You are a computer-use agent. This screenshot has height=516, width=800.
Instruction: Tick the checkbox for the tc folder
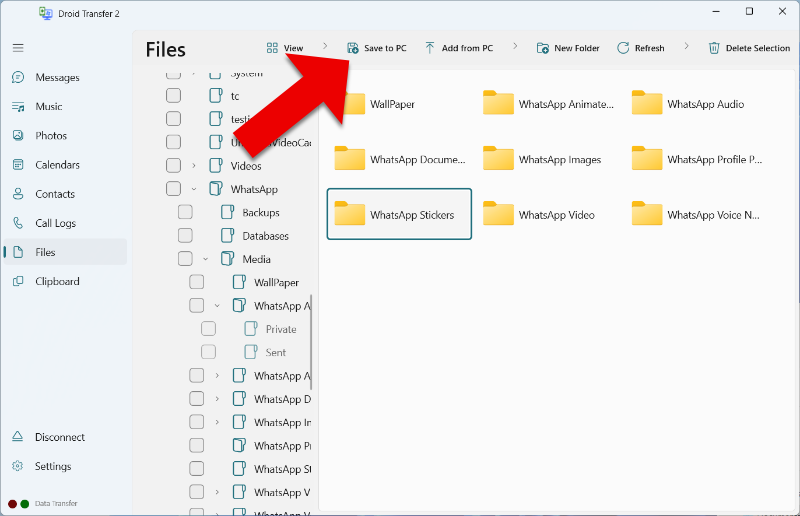tap(173, 95)
